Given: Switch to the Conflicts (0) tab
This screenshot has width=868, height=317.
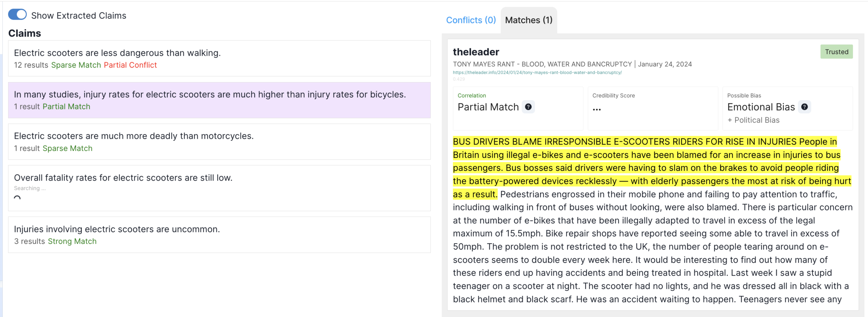Looking at the screenshot, I should tap(471, 20).
